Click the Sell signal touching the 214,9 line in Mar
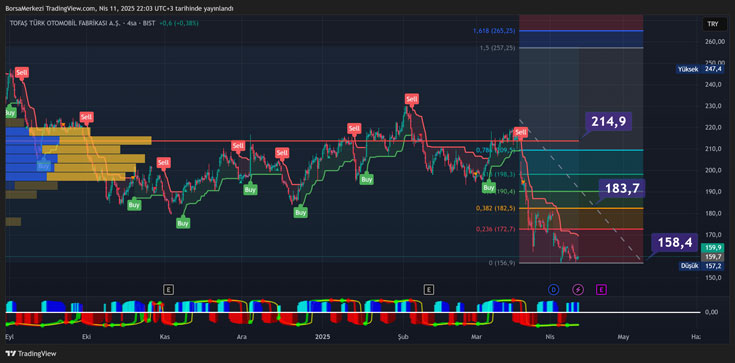 click(x=521, y=132)
